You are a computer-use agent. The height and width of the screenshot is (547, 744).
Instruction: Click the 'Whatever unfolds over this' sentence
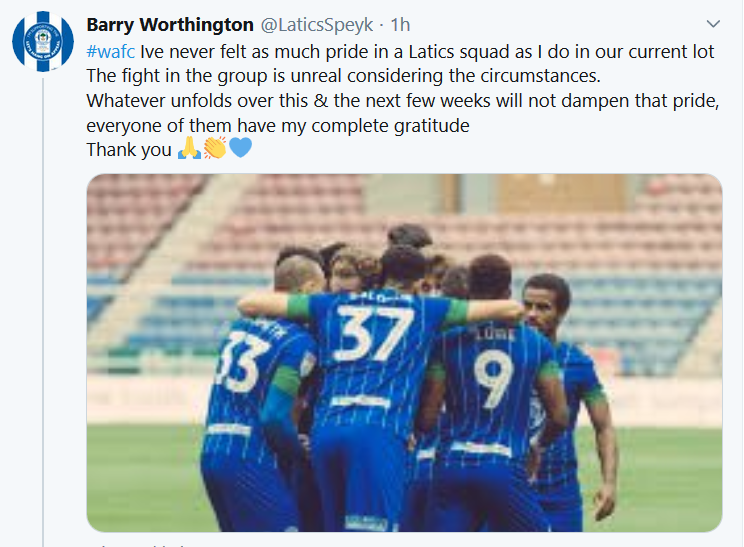(403, 101)
